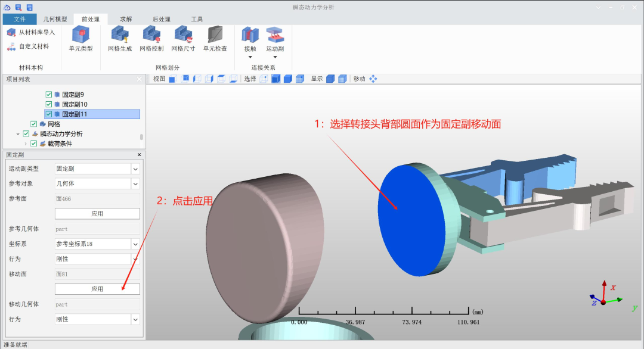This screenshot has width=644, height=349.
Task: Collapse the 瞬态动力学分析 tree node
Action: pyautogui.click(x=18, y=133)
